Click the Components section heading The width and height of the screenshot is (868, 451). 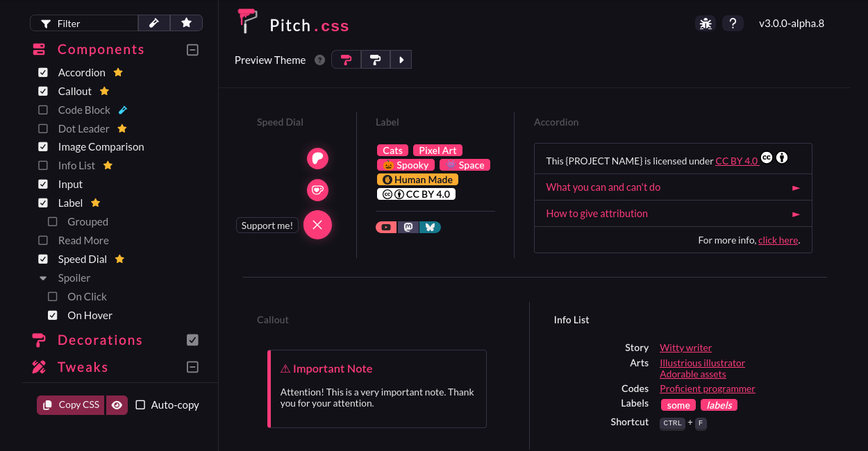pyautogui.click(x=101, y=49)
